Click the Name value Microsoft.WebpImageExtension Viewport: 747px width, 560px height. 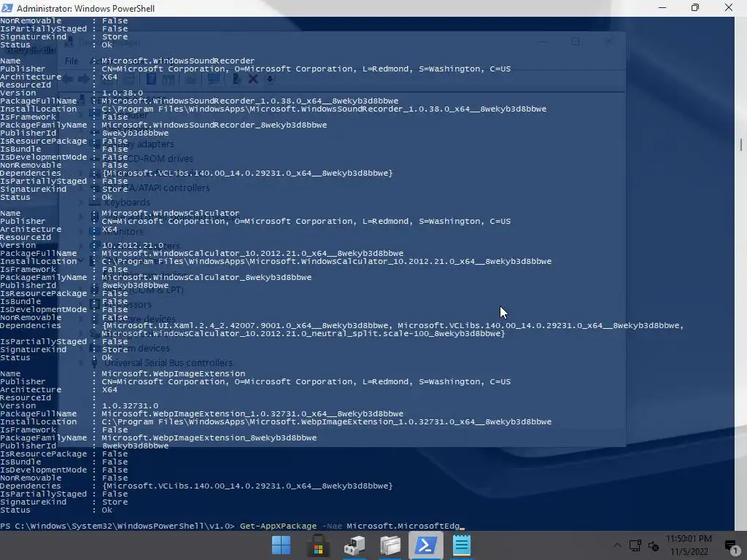(174, 374)
